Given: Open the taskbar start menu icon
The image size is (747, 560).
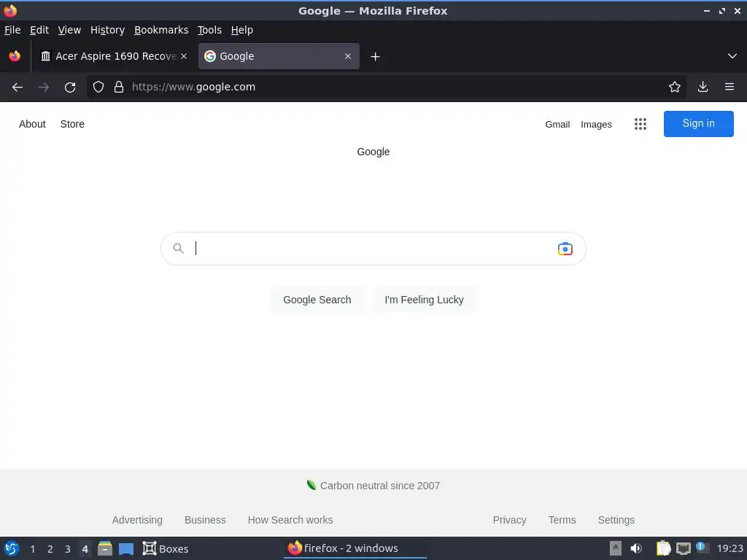Looking at the screenshot, I should point(12,548).
